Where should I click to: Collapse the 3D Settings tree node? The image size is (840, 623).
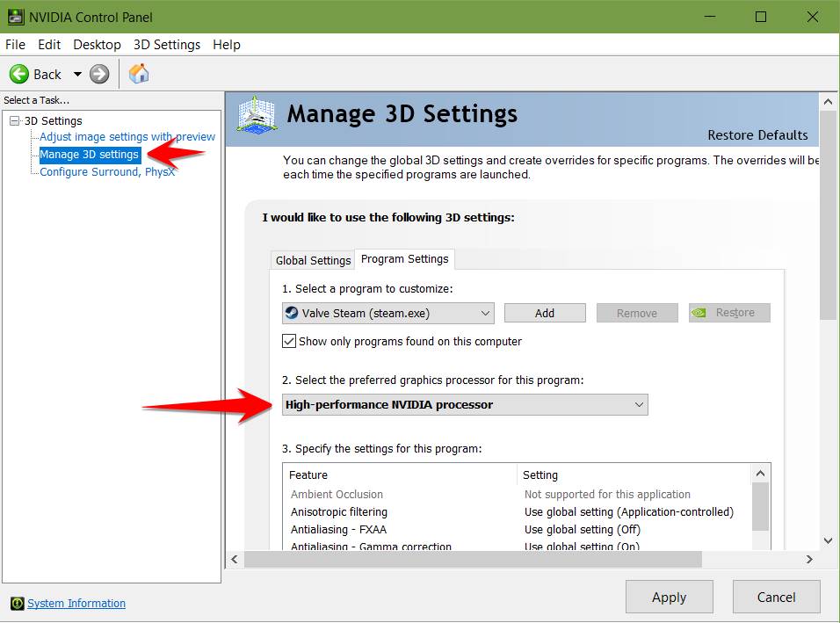[x=14, y=121]
